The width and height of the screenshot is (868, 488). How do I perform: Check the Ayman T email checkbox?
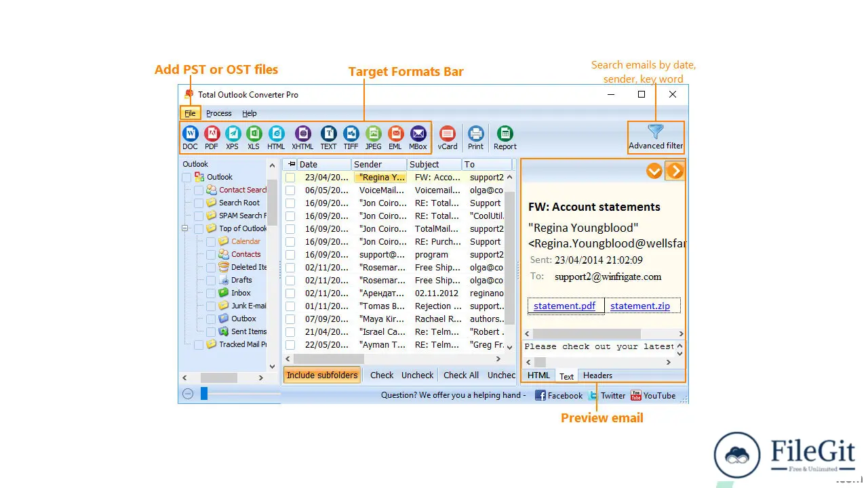tap(290, 345)
